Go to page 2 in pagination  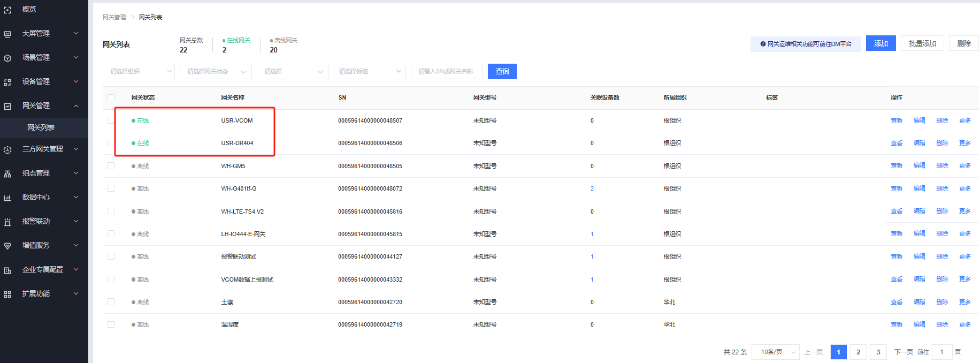pos(858,352)
